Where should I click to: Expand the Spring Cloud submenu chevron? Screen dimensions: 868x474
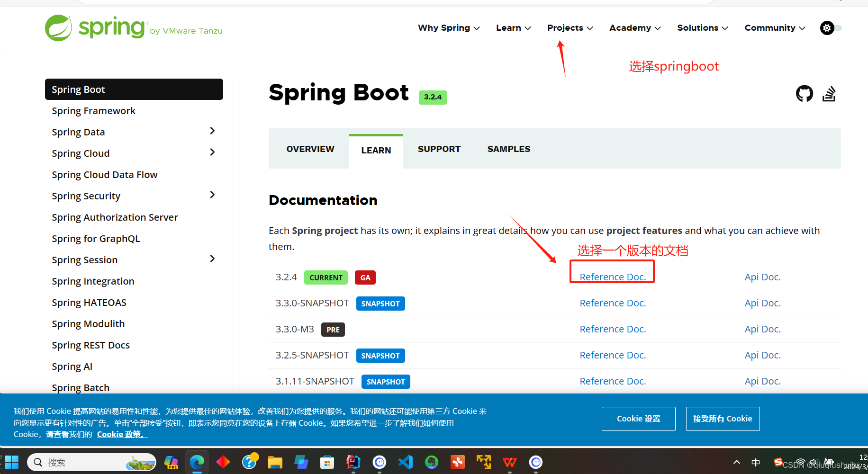click(x=212, y=152)
